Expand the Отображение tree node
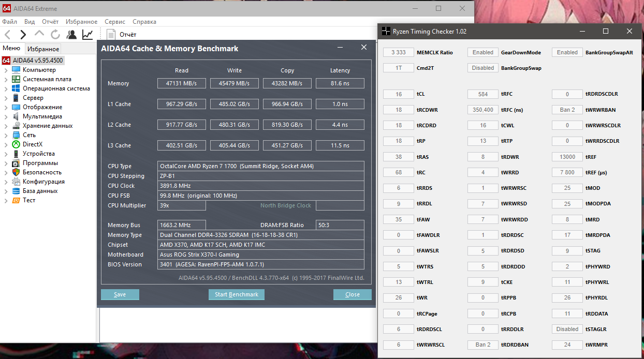The image size is (644, 359). pos(6,107)
